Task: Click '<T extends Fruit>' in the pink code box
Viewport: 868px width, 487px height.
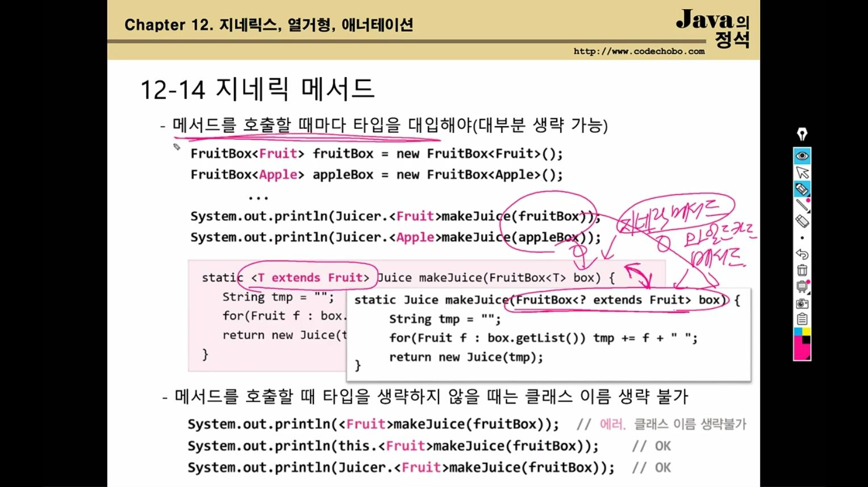Action: pos(310,278)
